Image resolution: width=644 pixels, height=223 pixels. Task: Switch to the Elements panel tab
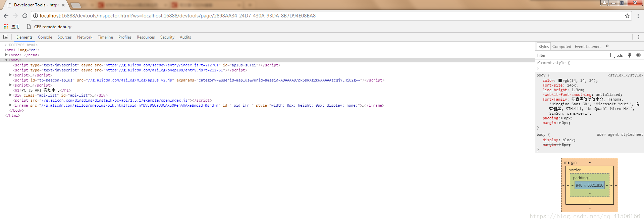(x=24, y=37)
